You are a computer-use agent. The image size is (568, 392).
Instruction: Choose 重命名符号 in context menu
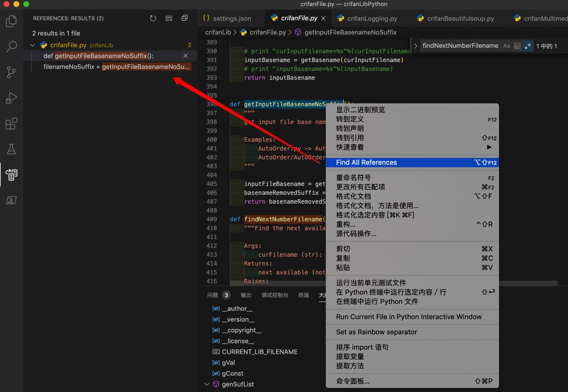[412, 178]
